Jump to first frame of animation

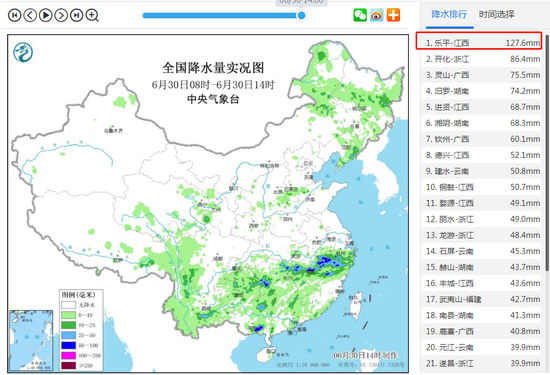coord(14,15)
